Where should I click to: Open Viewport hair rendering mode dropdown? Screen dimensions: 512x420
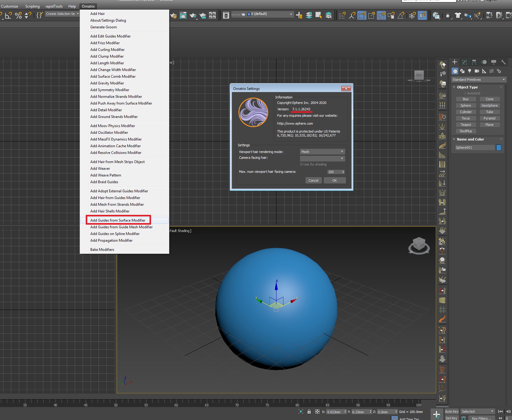pyautogui.click(x=322, y=152)
